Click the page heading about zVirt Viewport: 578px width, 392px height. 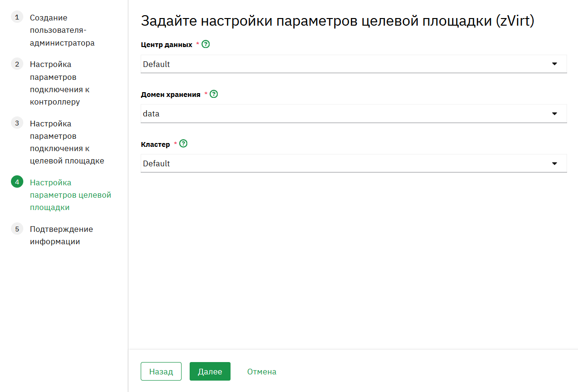pyautogui.click(x=338, y=21)
